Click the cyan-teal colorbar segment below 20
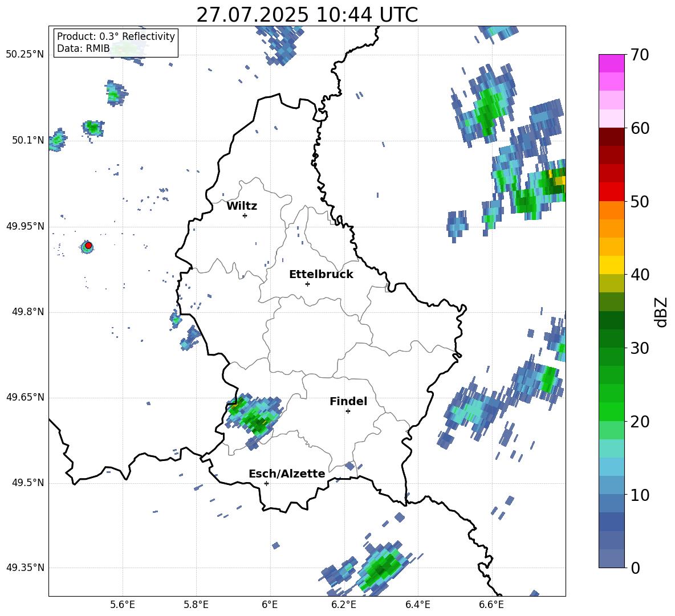This screenshot has width=675, height=616. pyautogui.click(x=611, y=448)
